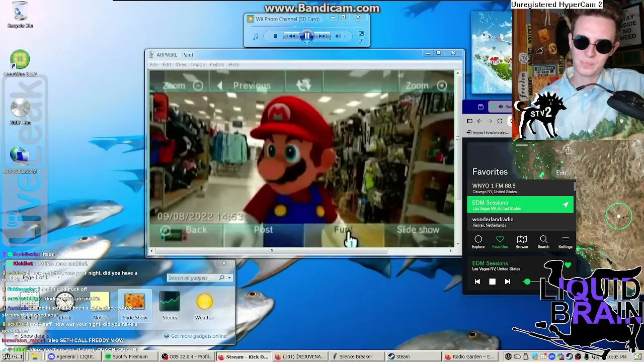Toggle the favorite heart for EDM Sessions
This screenshot has height=362, width=644.
(x=568, y=265)
